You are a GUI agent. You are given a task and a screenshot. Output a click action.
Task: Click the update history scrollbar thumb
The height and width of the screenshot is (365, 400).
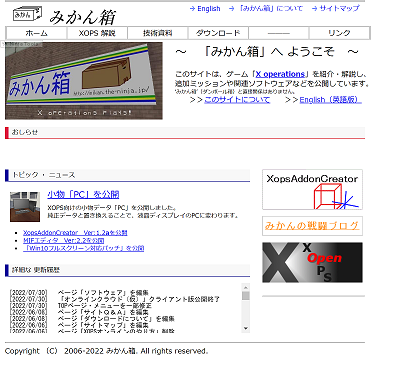tap(246, 296)
